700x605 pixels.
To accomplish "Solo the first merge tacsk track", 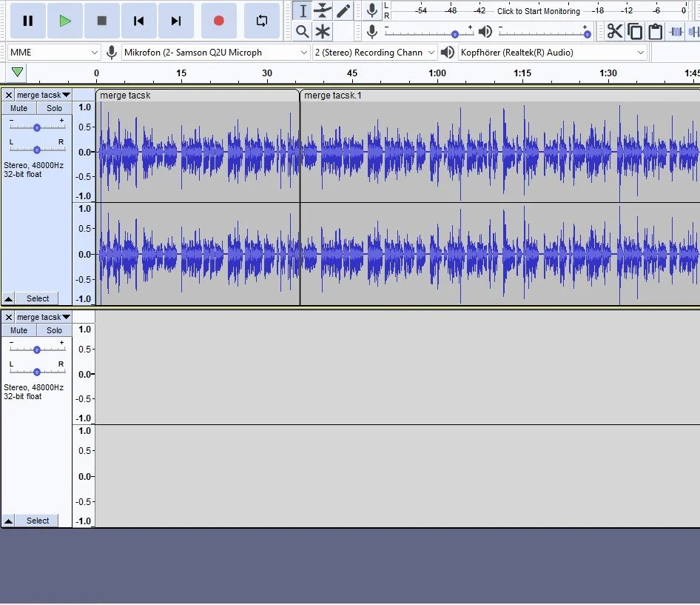I will (x=54, y=108).
